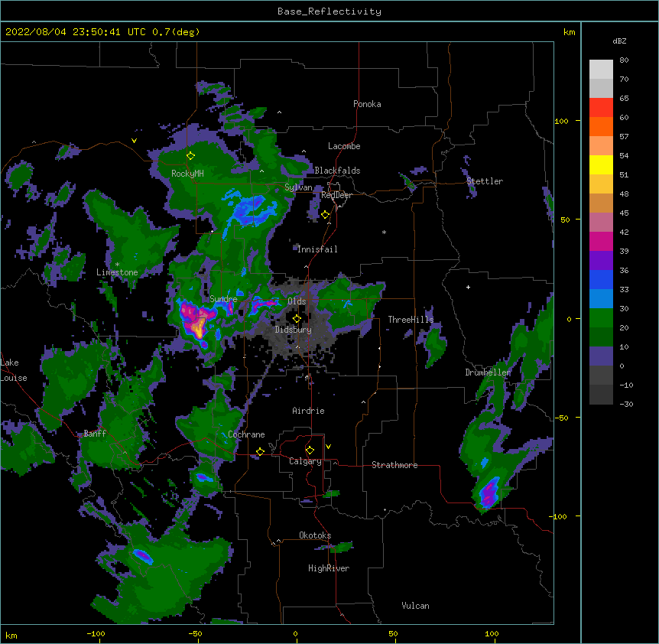Click the light gray 70-80 dBZ swatch
Image resolution: width=659 pixels, height=644 pixels.
point(601,70)
